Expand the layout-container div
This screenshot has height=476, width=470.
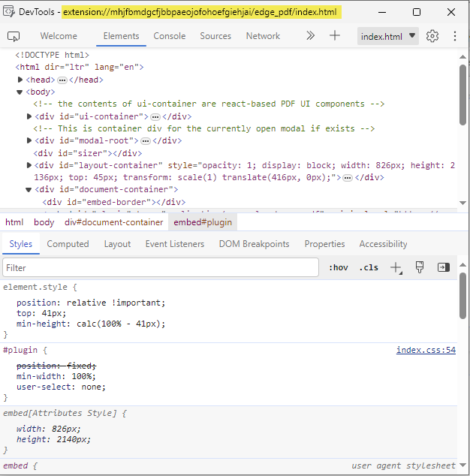29,165
